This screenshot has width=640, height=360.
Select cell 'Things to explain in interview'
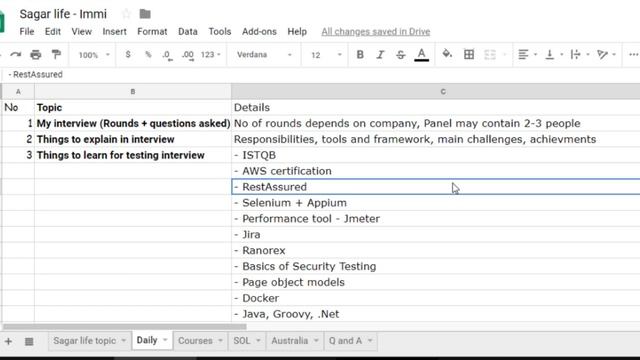coord(133,139)
